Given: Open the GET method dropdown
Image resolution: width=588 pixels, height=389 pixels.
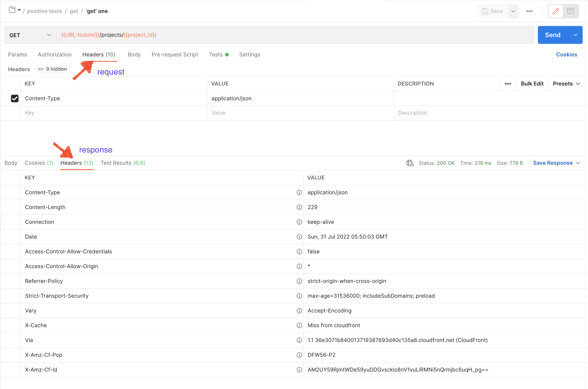Looking at the screenshot, I should click(30, 35).
